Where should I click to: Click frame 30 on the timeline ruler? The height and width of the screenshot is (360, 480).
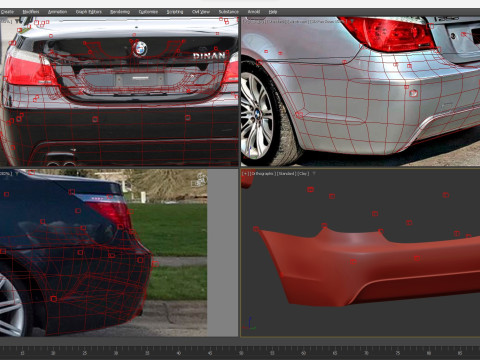pyautogui.click(x=116, y=352)
